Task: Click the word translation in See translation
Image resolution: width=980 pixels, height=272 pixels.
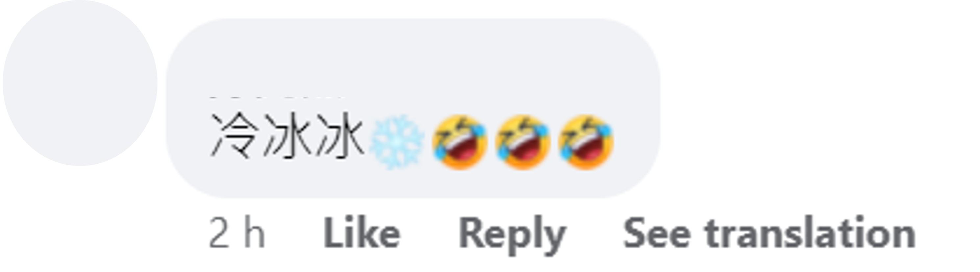Action: [x=810, y=233]
